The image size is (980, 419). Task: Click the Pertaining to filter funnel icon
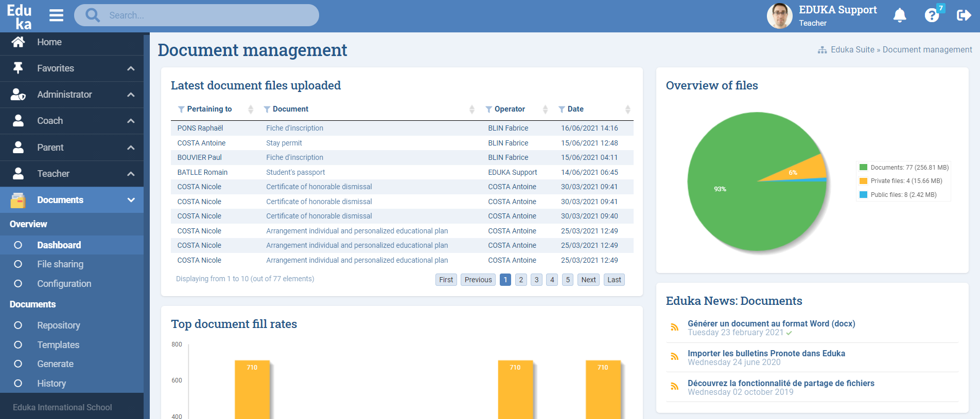point(181,109)
